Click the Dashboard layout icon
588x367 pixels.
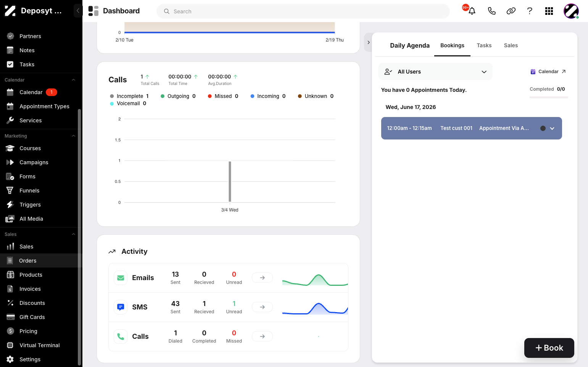(x=93, y=11)
